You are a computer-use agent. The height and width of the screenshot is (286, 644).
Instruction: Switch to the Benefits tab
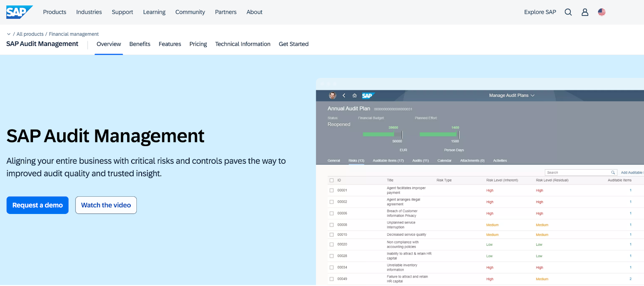(x=140, y=44)
